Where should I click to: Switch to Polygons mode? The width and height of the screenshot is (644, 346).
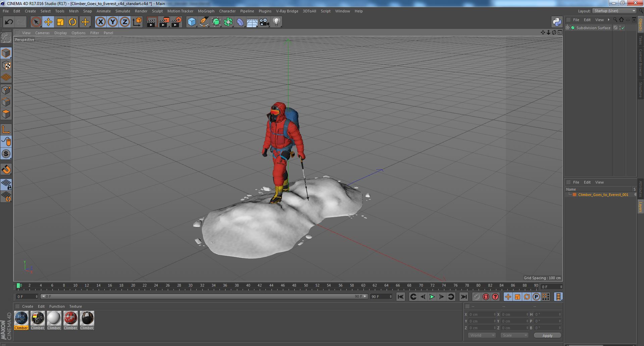pos(6,114)
